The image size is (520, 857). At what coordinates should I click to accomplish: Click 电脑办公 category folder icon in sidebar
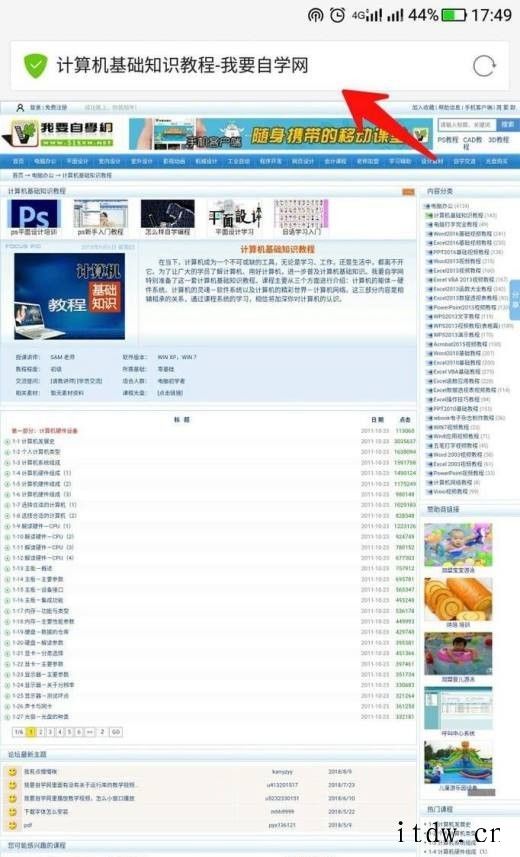428,206
